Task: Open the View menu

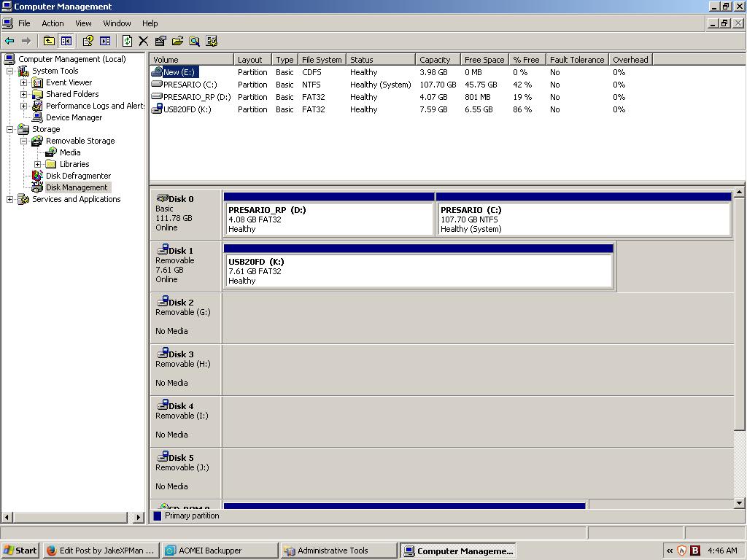Action: [x=83, y=23]
